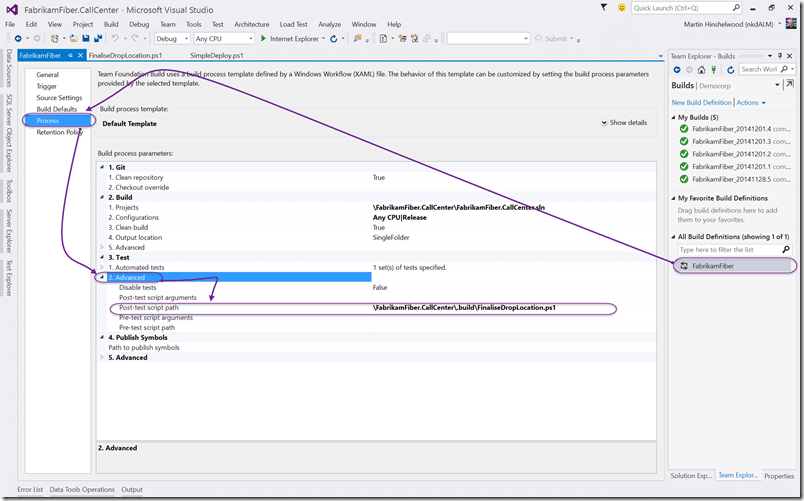This screenshot has height=501, width=804.
Task: Open the Properties bottom tab
Action: point(778,476)
